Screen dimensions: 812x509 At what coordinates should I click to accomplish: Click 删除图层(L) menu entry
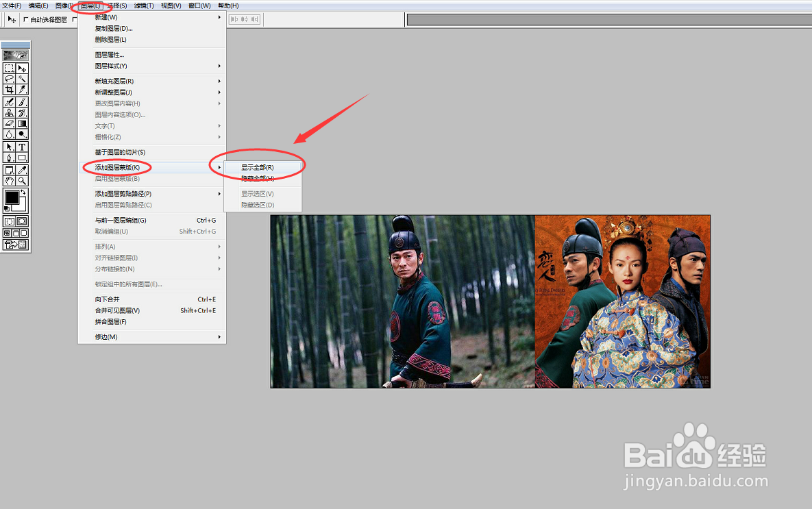coord(151,39)
